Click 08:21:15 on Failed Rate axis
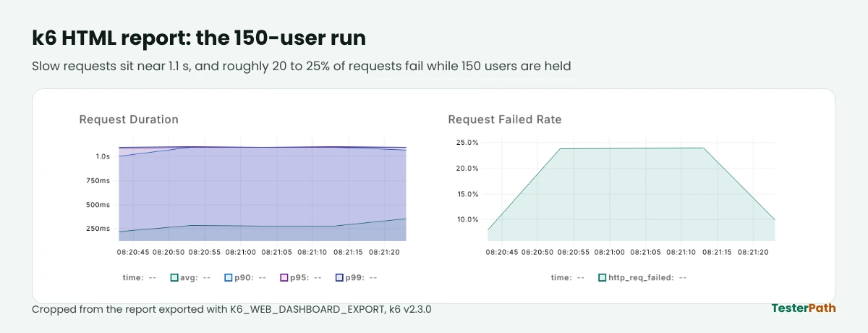Viewport: 868px width, 333px height. coord(718,253)
